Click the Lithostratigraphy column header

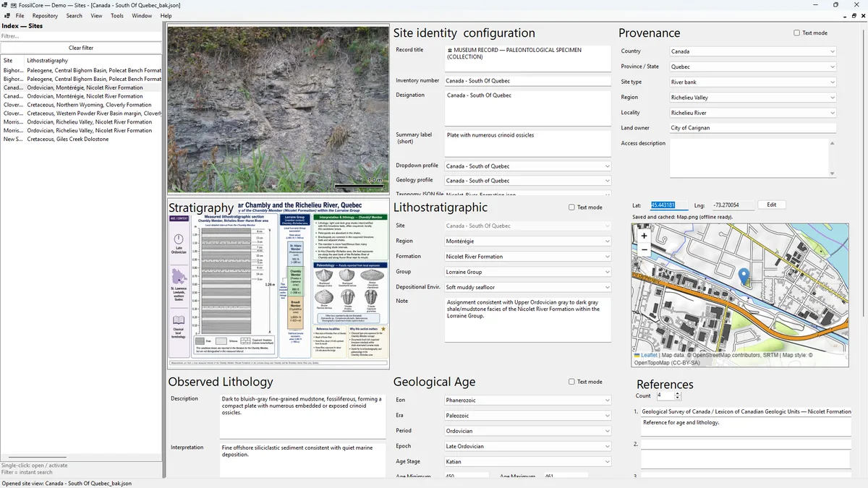pyautogui.click(x=48, y=61)
